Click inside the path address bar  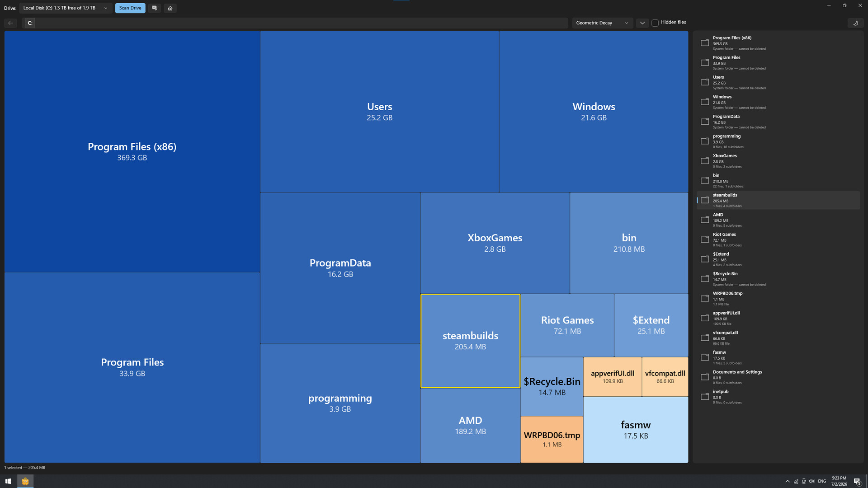tap(295, 23)
